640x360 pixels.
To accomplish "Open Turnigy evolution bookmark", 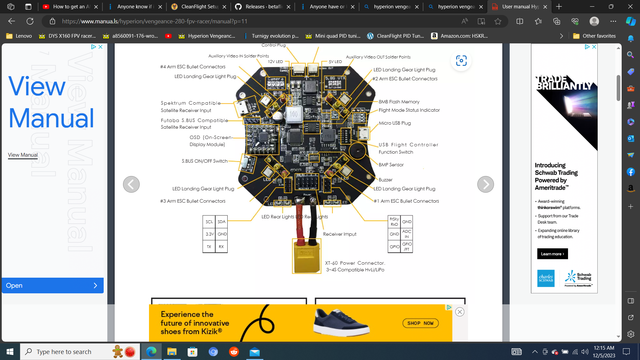I will tap(271, 36).
